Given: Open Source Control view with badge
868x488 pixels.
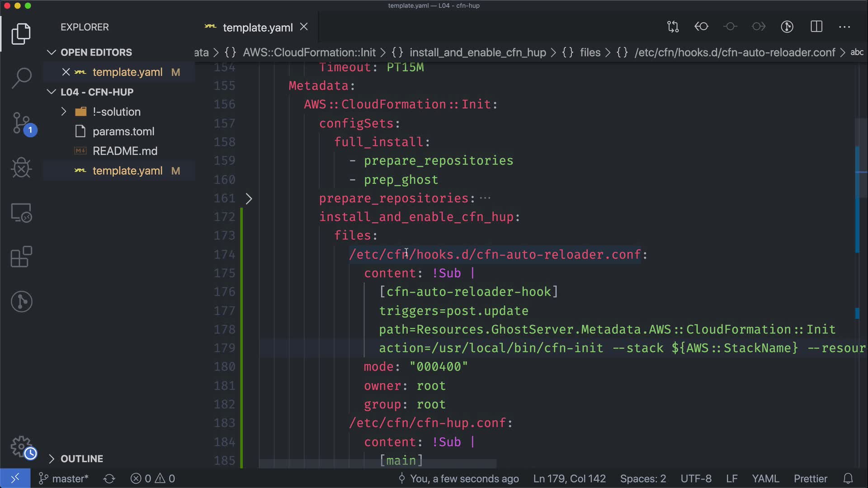Looking at the screenshot, I should point(21,123).
